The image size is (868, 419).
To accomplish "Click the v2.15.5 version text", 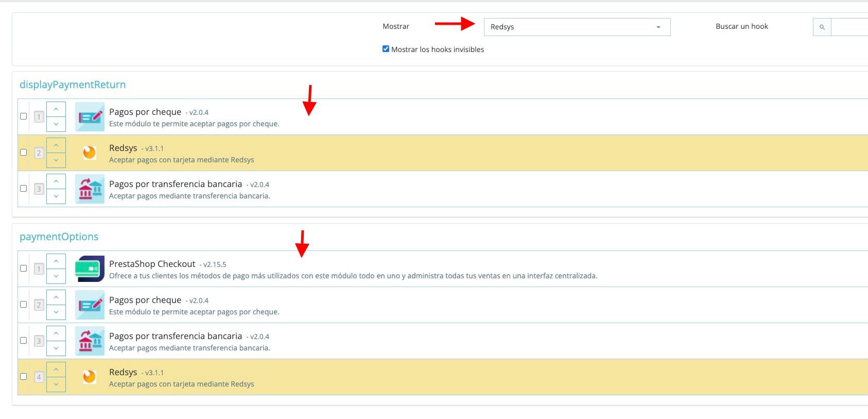I will coord(215,264).
